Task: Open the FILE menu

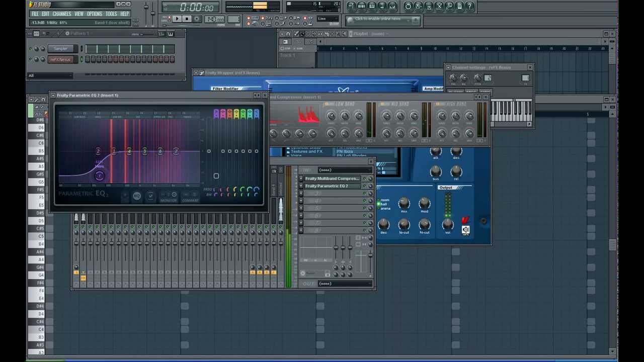Action: 35,14
